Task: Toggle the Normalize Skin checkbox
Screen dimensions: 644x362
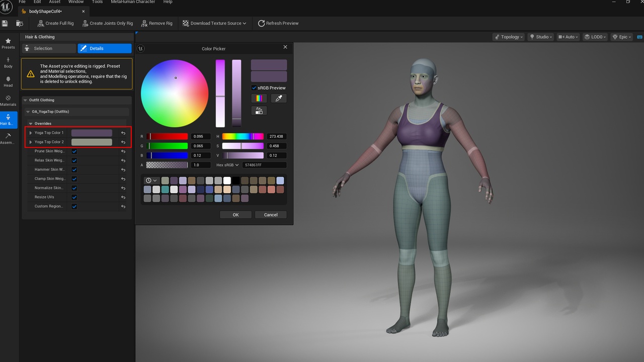Action: [x=74, y=188]
